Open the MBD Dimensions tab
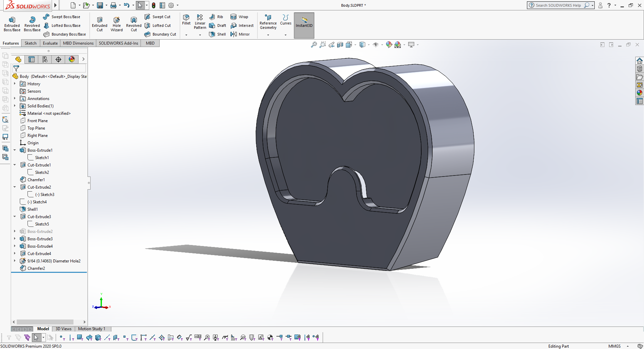This screenshot has width=644, height=349. pos(78,43)
